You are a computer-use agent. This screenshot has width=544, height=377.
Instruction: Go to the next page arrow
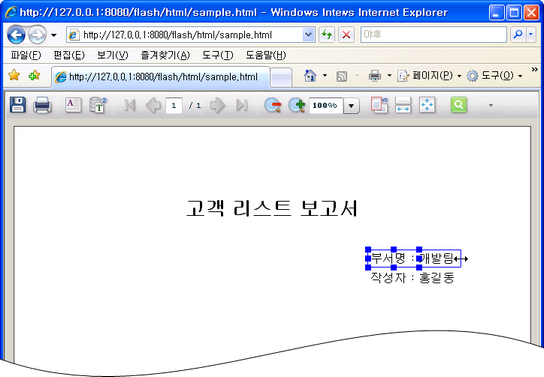coord(218,105)
